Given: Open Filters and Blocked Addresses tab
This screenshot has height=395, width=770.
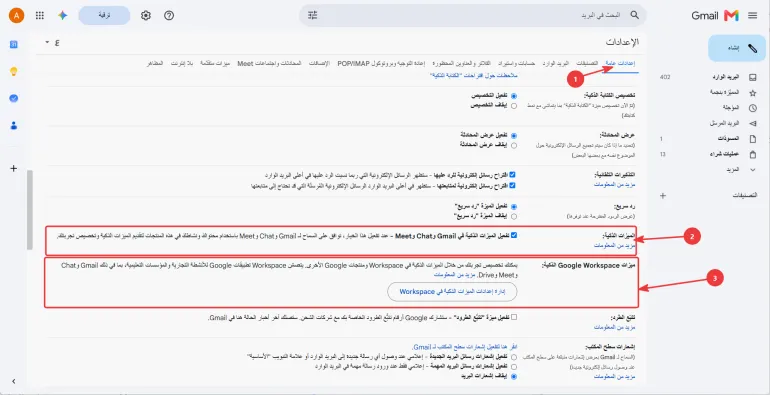Looking at the screenshot, I should click(461, 64).
